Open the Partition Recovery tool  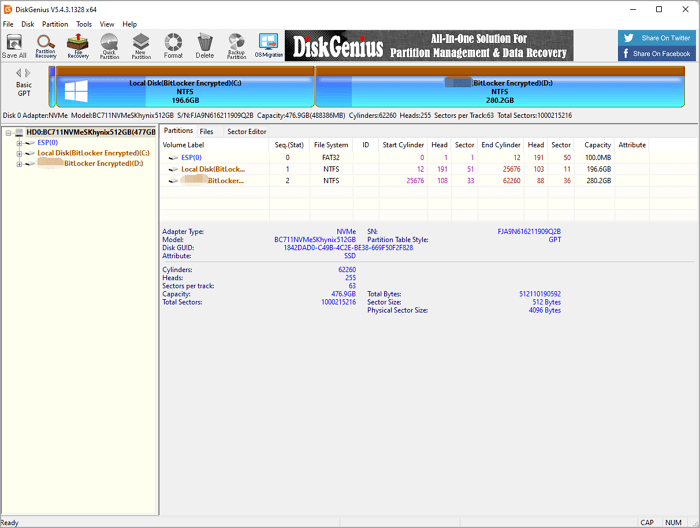coord(45,45)
